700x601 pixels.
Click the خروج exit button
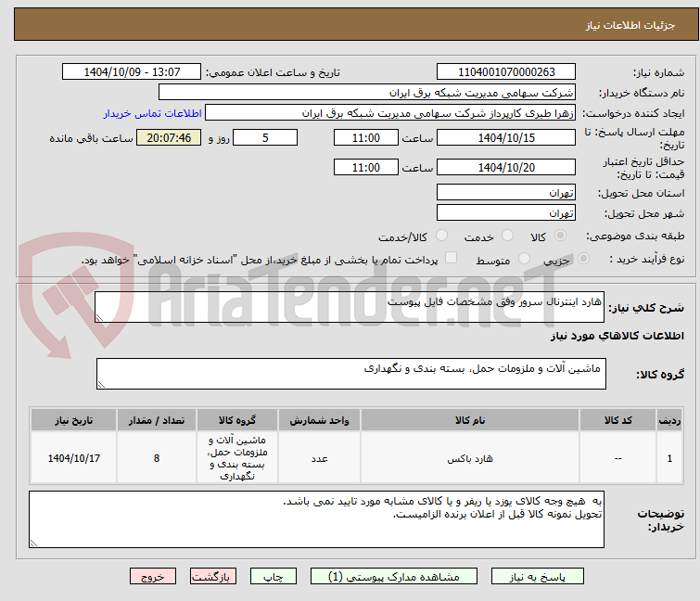(x=153, y=577)
